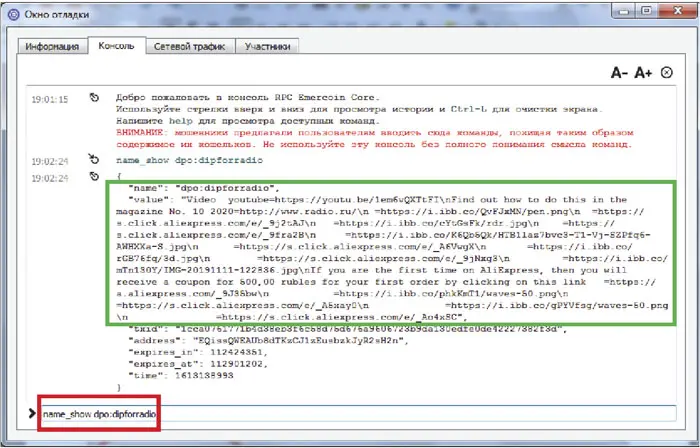Decrease console font size with A-
The image size is (700, 448).
(x=619, y=73)
